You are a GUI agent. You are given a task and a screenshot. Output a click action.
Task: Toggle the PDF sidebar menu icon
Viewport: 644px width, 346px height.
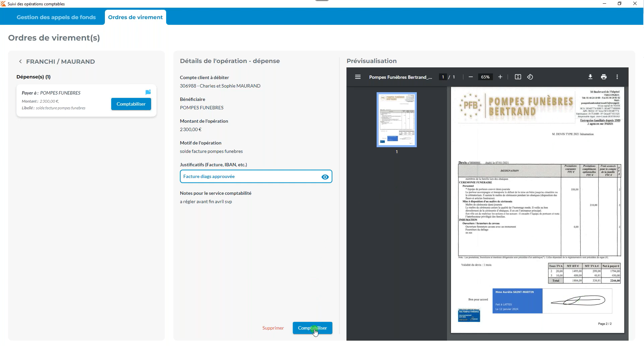pyautogui.click(x=358, y=77)
